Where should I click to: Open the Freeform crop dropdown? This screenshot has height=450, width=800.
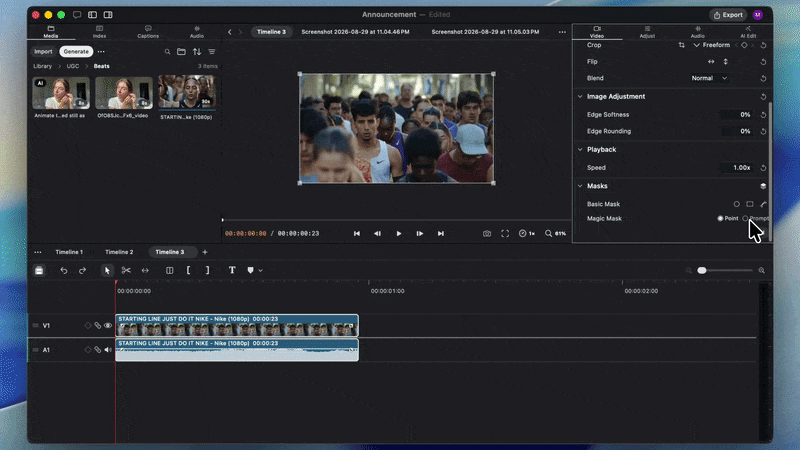point(712,45)
